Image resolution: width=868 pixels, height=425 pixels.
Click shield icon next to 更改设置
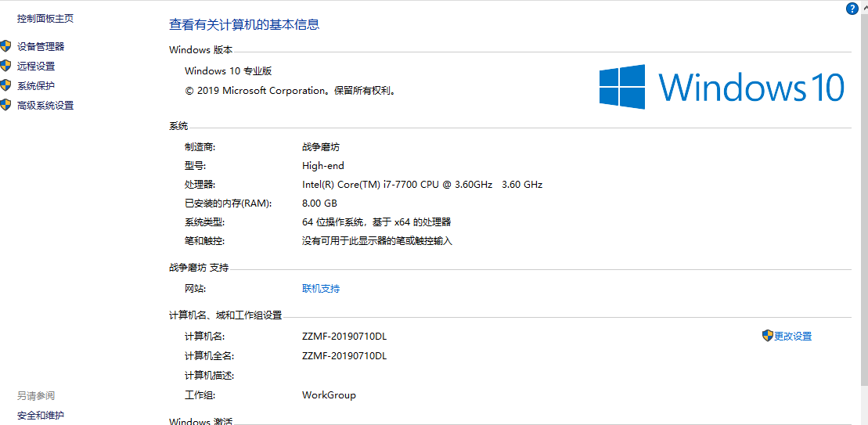point(767,335)
